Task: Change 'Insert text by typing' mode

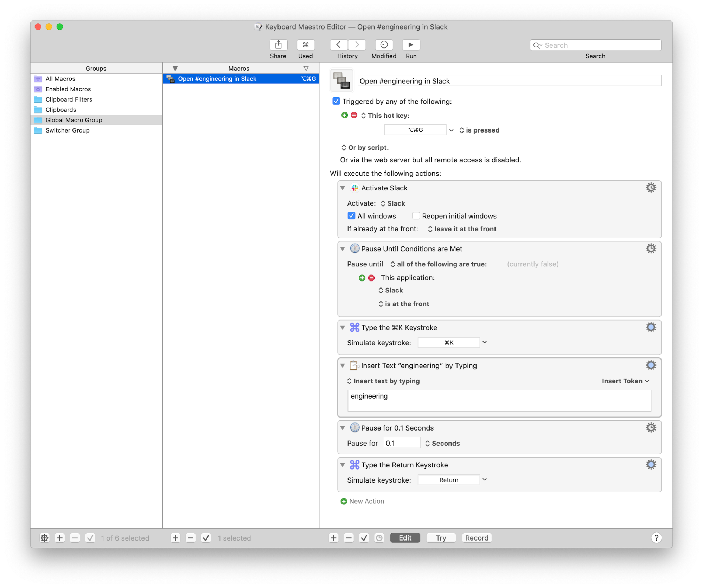Action: 383,381
